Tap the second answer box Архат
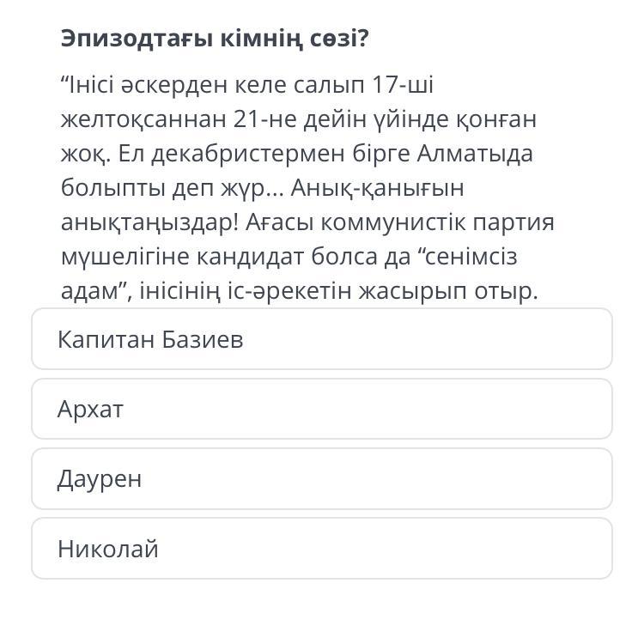This screenshot has height=644, width=644. pos(322,409)
